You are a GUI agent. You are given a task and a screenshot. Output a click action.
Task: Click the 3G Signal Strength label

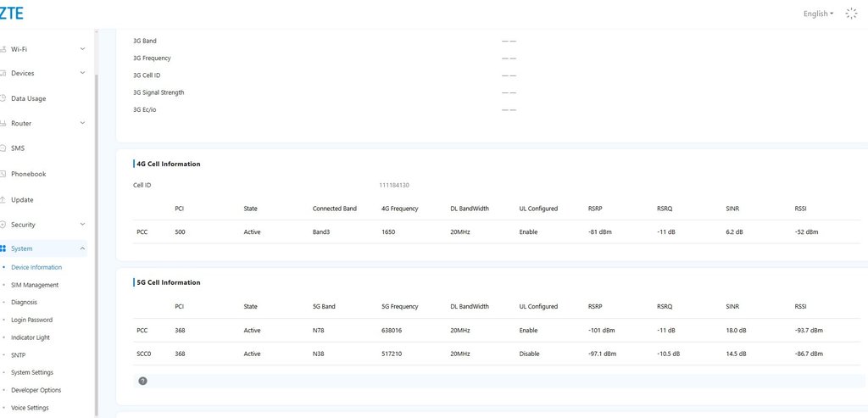[x=159, y=92]
